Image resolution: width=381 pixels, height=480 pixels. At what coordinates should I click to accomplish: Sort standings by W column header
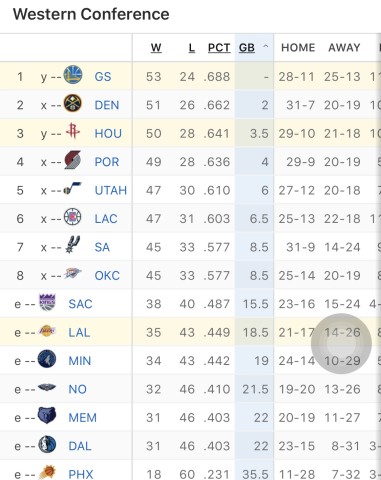(156, 48)
